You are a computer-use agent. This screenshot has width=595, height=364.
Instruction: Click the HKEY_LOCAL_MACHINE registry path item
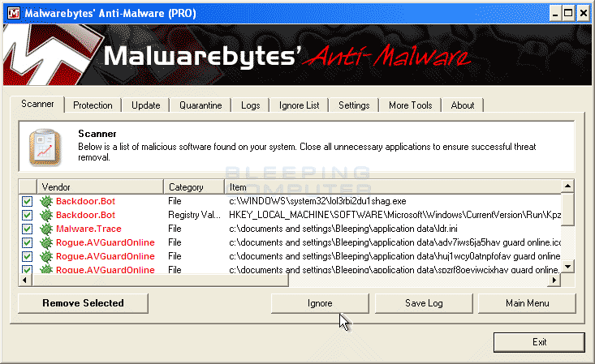click(395, 215)
